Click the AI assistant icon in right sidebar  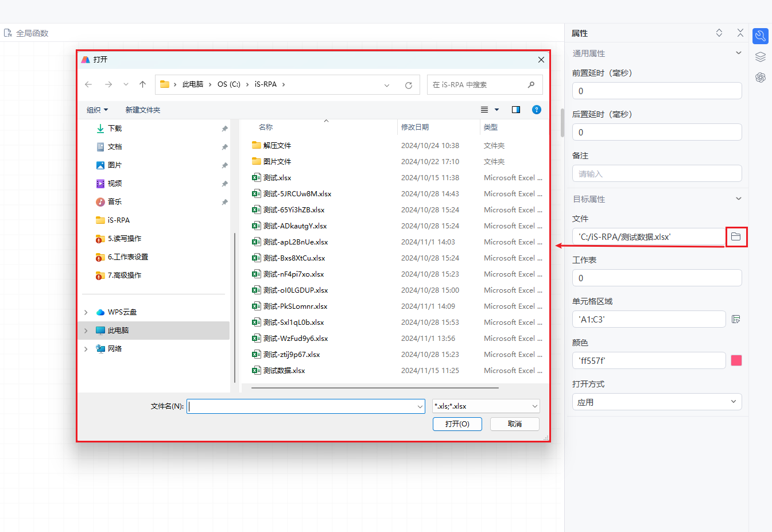pyautogui.click(x=761, y=77)
